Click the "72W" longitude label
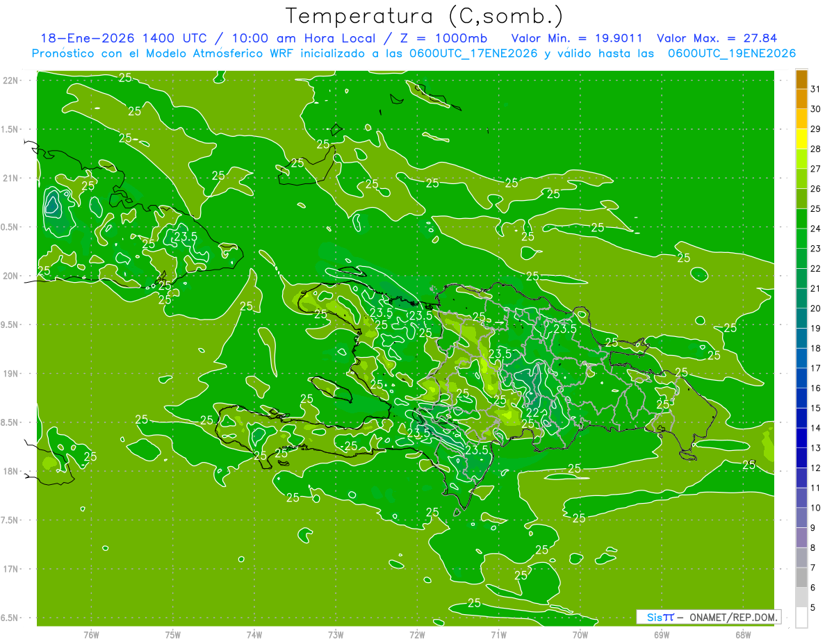Image resolution: width=834 pixels, height=644 pixels. pos(417,634)
